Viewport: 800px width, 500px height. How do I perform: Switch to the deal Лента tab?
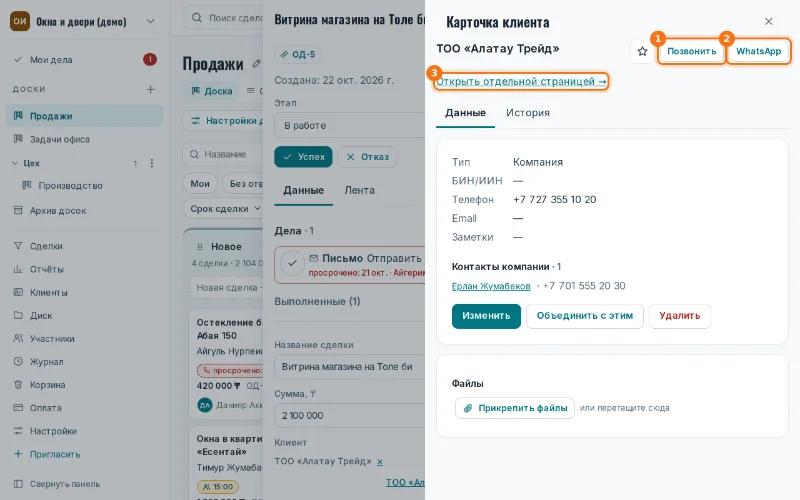360,190
